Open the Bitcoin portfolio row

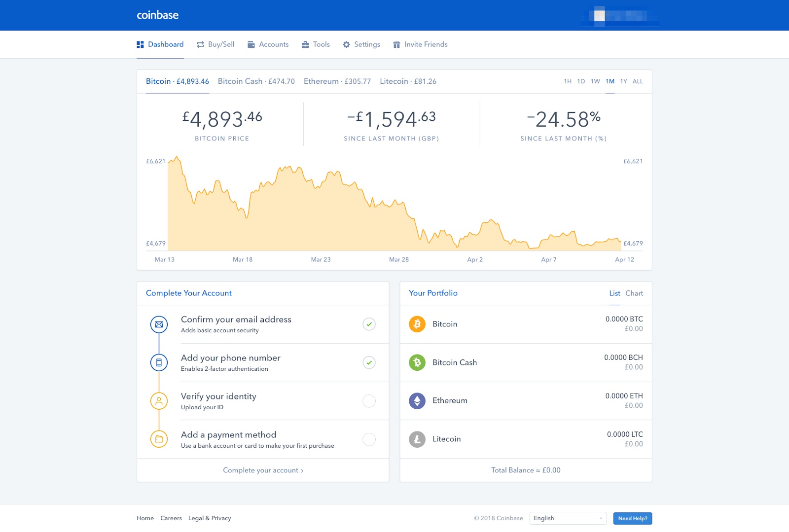pyautogui.click(x=526, y=324)
